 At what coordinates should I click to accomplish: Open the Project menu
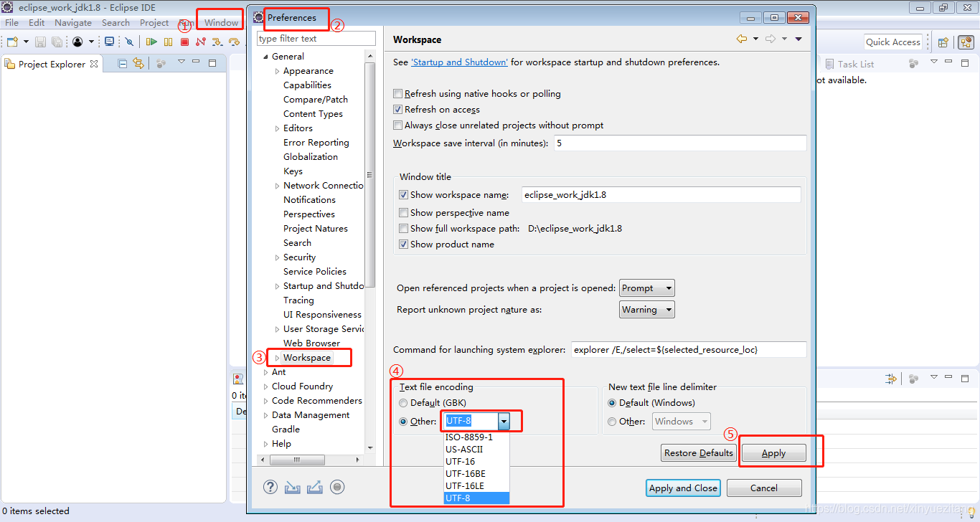tap(154, 22)
